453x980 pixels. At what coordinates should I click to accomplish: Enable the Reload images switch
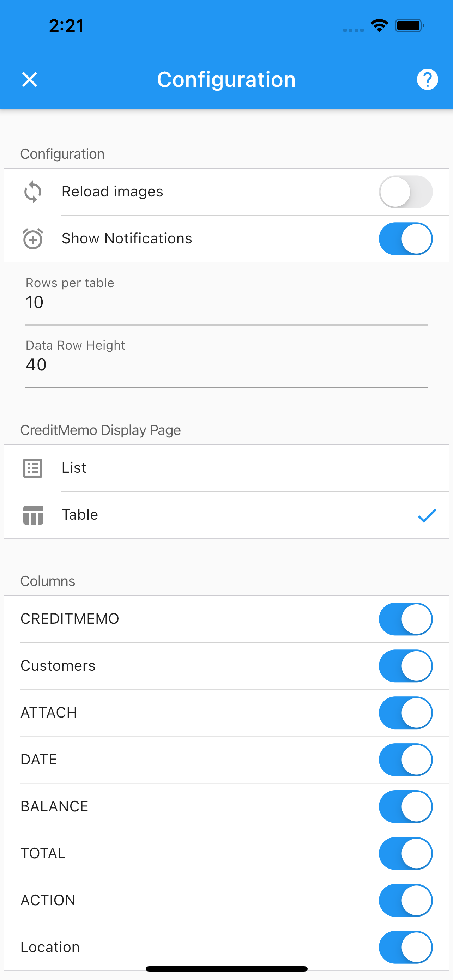click(405, 192)
